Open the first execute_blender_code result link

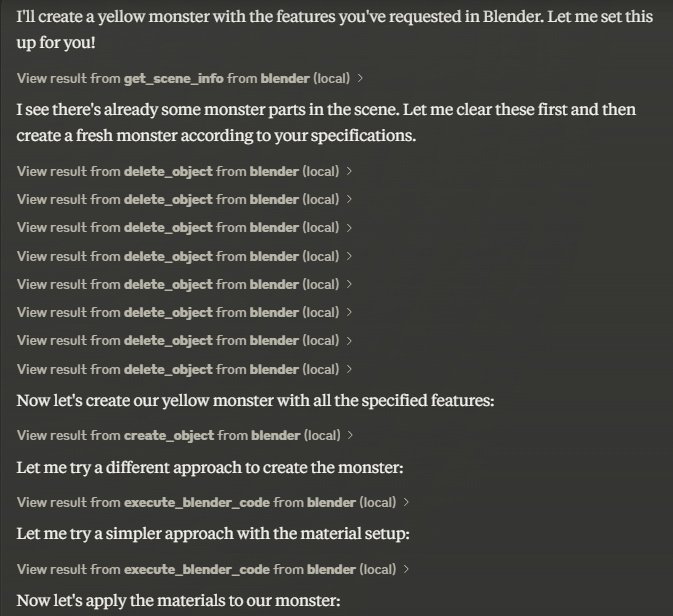tap(206, 502)
